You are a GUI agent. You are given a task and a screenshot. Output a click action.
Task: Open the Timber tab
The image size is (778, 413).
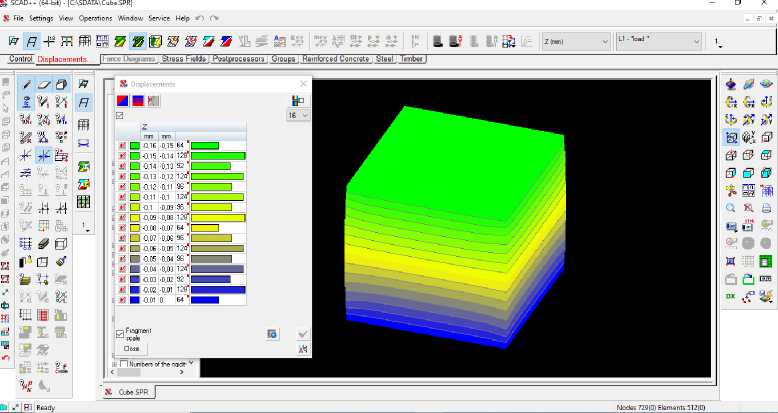pos(411,59)
